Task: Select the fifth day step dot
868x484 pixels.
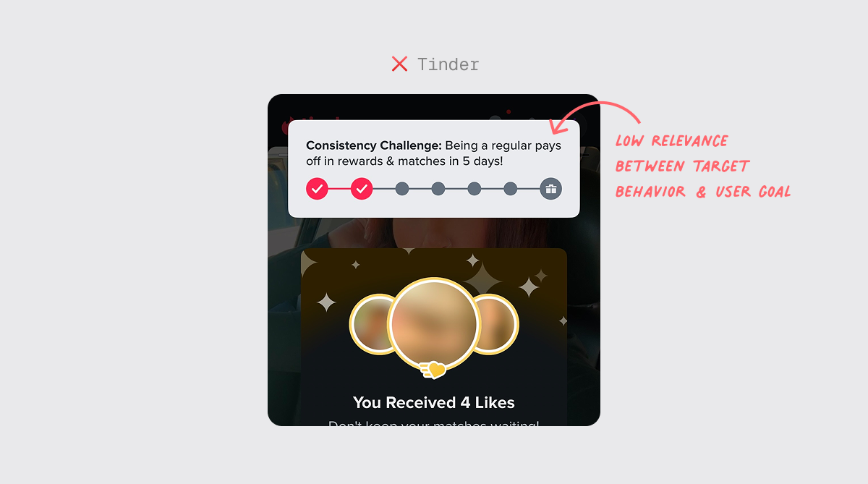Action: pyautogui.click(x=475, y=189)
